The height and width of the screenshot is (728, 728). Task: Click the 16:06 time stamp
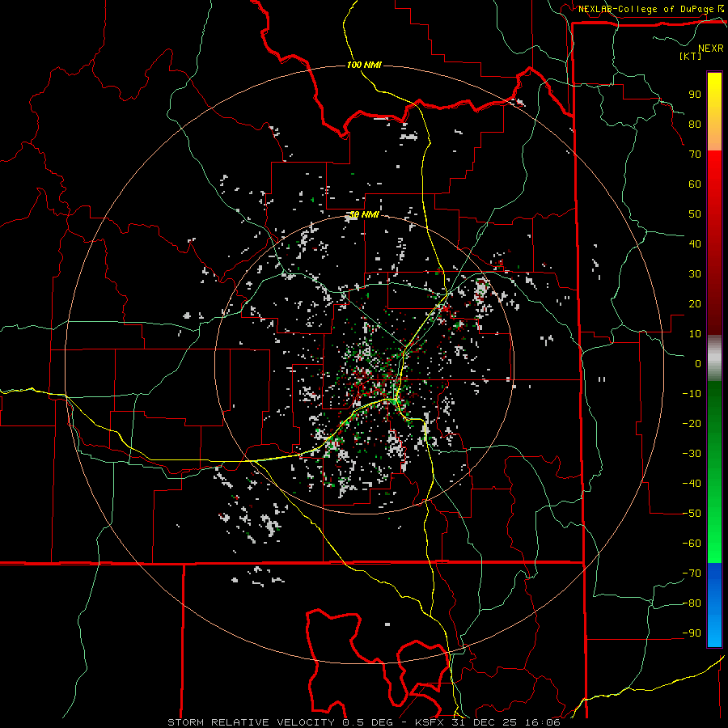click(543, 722)
